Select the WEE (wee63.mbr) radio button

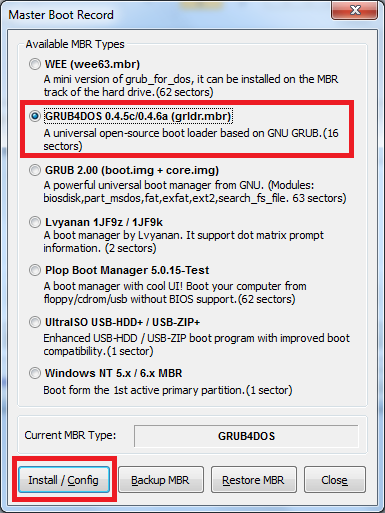(35, 64)
